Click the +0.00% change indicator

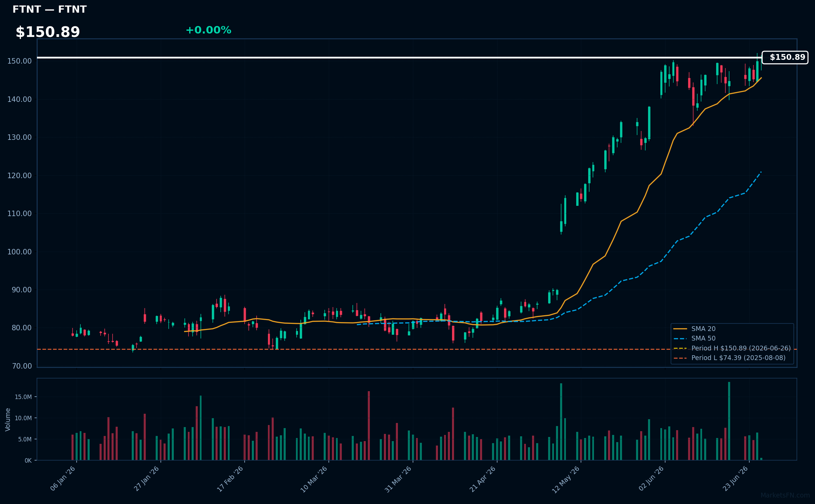click(208, 30)
